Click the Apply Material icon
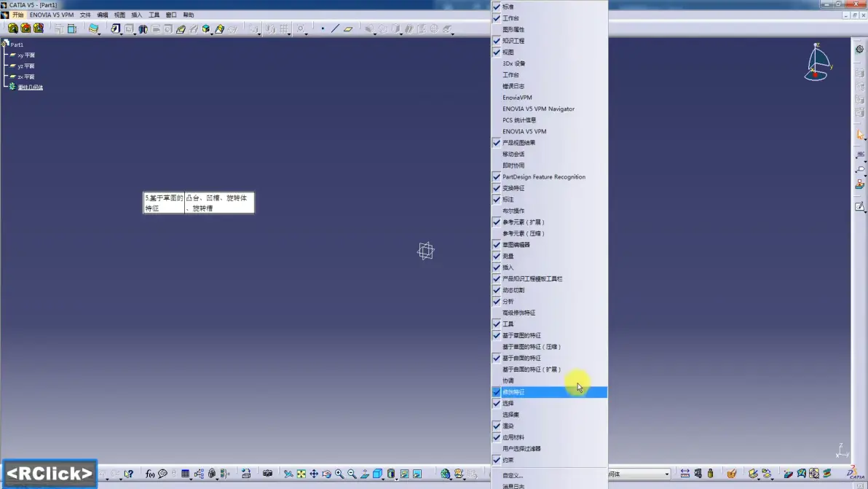Screen dimensions: 868x489 coord(732,474)
